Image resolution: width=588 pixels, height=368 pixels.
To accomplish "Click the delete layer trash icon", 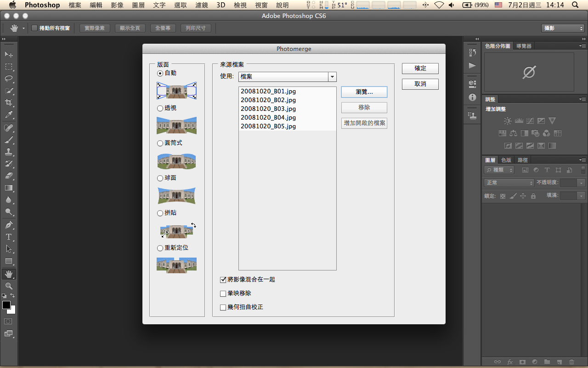I will coord(571,362).
